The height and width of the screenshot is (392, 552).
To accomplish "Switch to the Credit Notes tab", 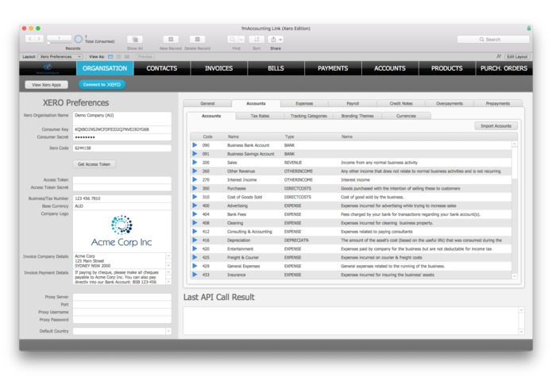I will (401, 103).
